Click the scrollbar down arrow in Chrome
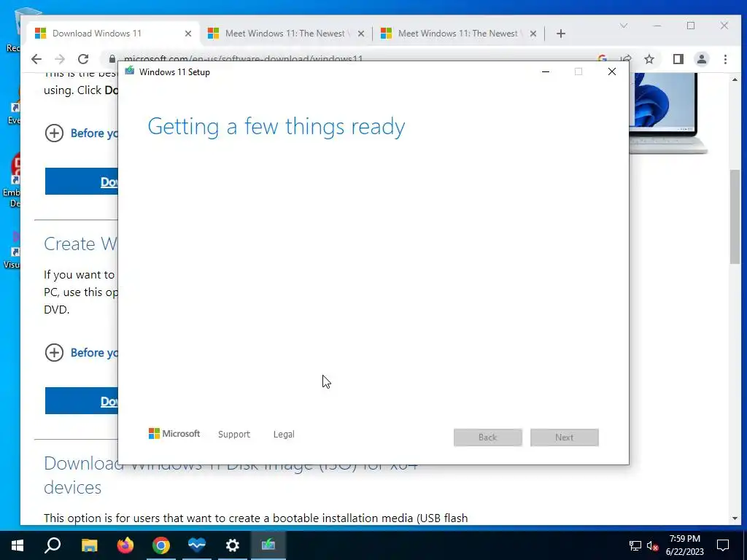This screenshot has width=747, height=560. [735, 518]
